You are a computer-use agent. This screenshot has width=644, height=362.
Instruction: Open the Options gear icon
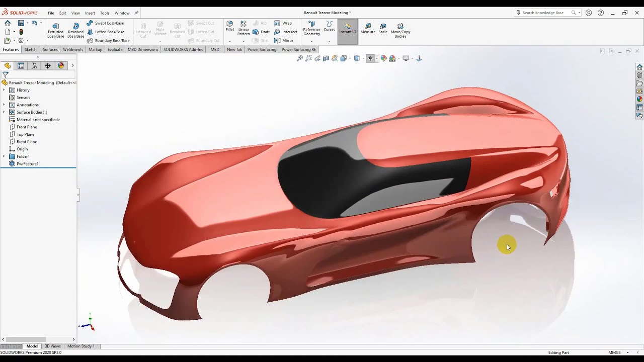(x=21, y=40)
